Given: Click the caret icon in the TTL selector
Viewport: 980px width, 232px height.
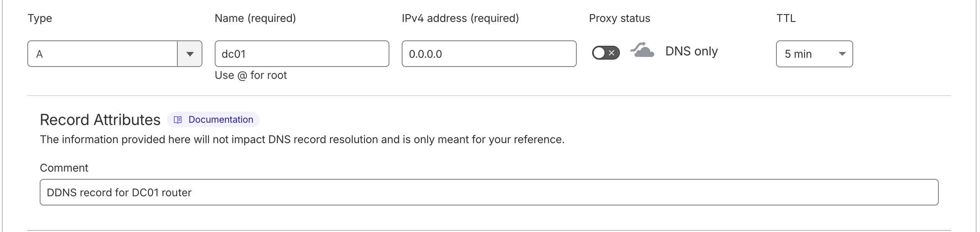Looking at the screenshot, I should click(842, 54).
